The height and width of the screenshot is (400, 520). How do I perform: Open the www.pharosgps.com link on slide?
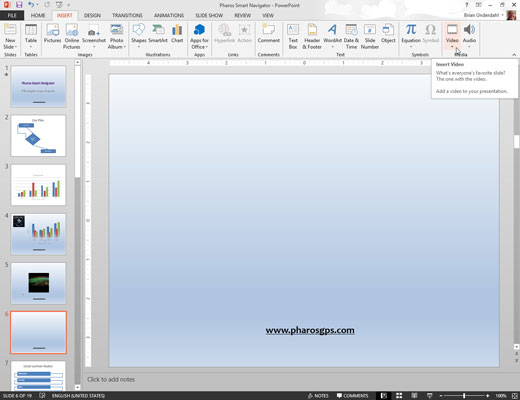pyautogui.click(x=310, y=330)
